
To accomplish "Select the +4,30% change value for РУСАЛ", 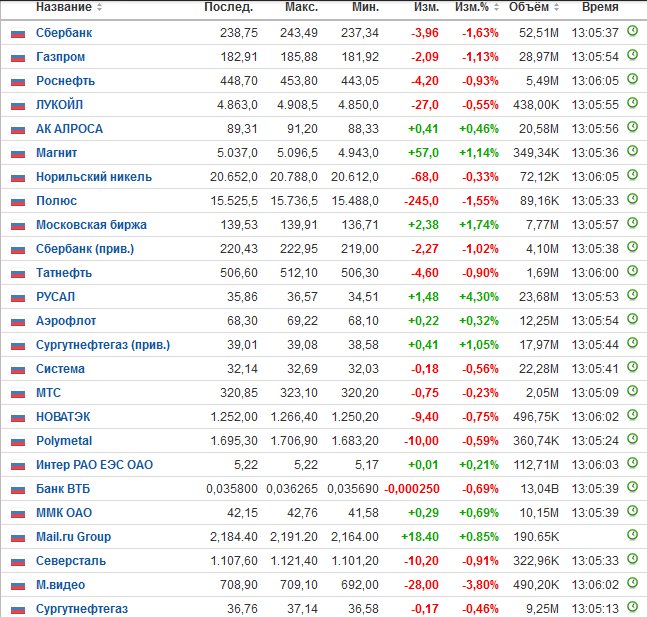I will pos(479,297).
